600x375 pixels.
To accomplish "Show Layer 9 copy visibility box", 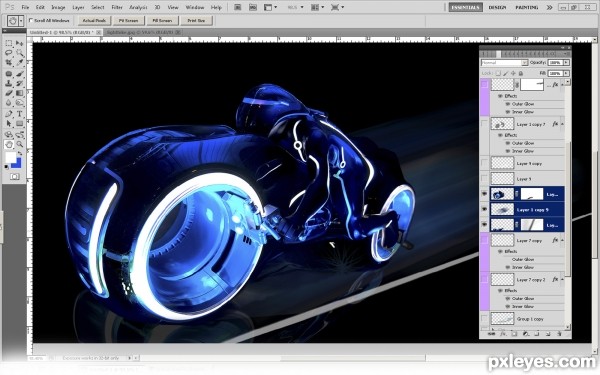I will [x=484, y=163].
